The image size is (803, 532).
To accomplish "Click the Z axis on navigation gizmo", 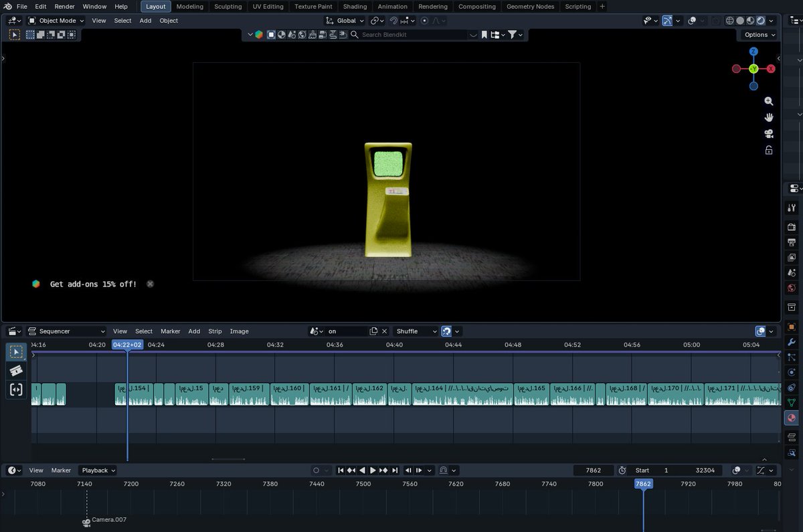I will [753, 52].
